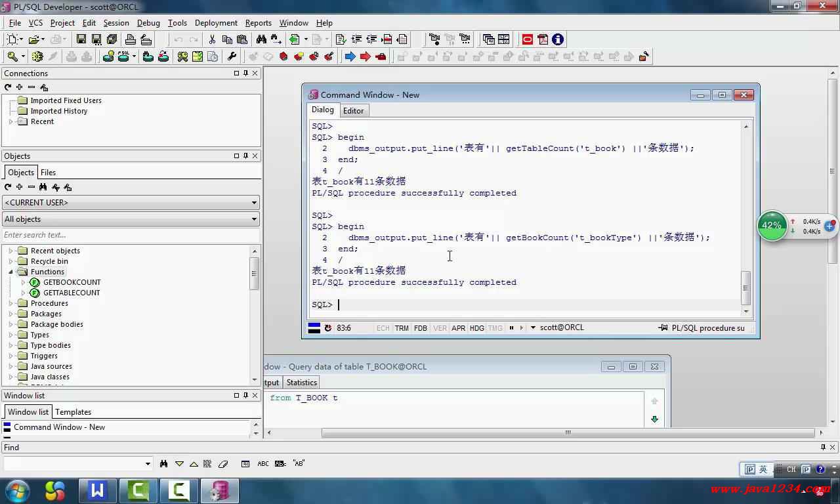Screen dimensions: 840x504
Task: Switch to the Editor tab
Action: pyautogui.click(x=354, y=111)
